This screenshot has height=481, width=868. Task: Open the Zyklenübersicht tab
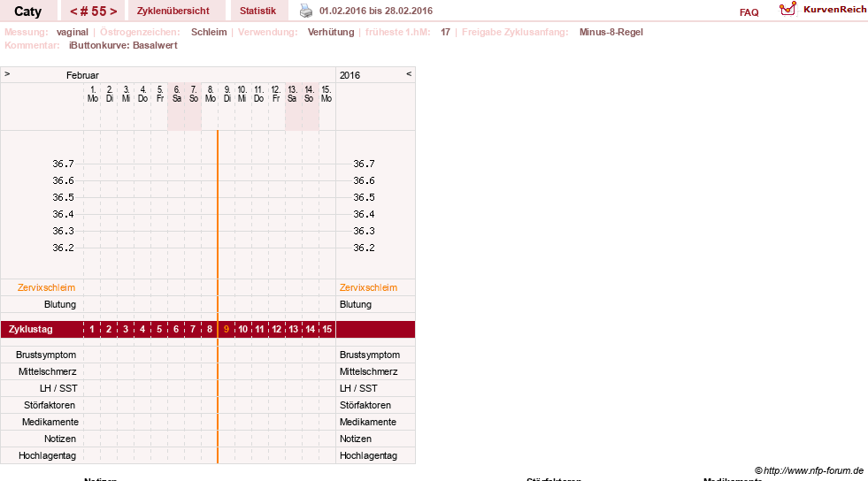(173, 11)
